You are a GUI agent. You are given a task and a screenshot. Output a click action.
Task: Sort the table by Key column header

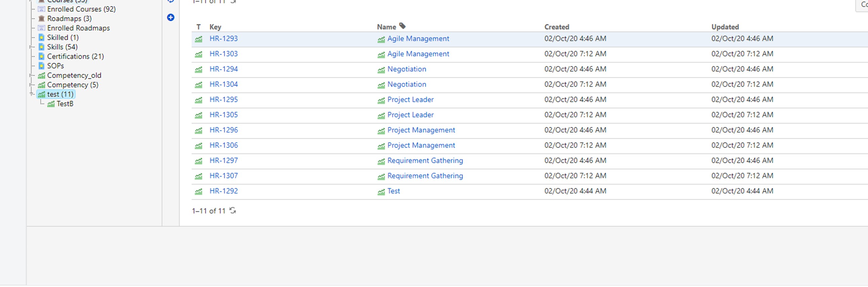(215, 27)
